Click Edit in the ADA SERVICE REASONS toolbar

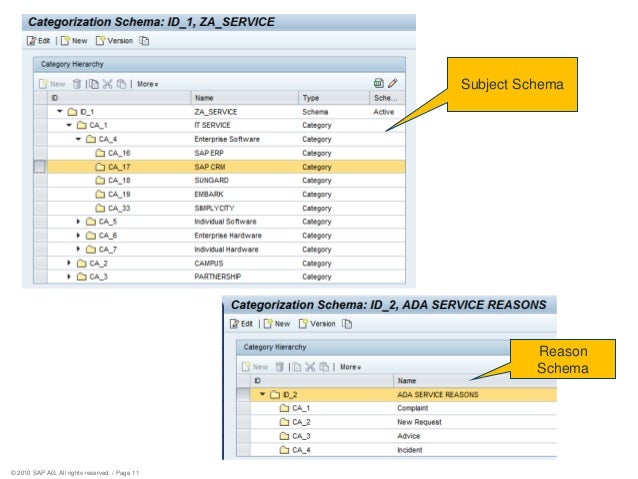pos(241,324)
